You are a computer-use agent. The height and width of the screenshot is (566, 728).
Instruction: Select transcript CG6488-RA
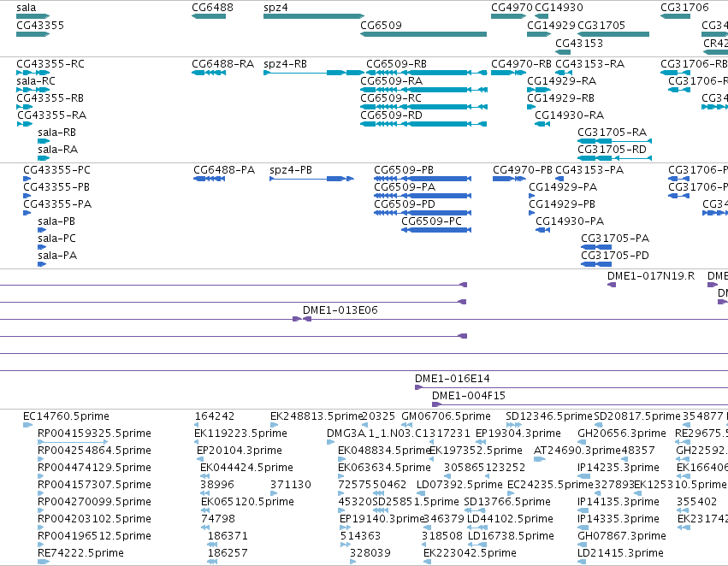pos(209,73)
